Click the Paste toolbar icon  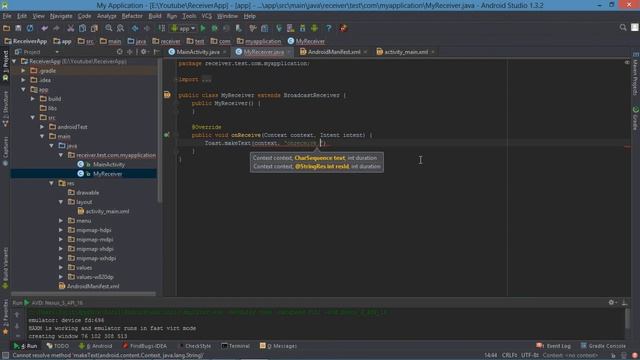click(x=94, y=28)
